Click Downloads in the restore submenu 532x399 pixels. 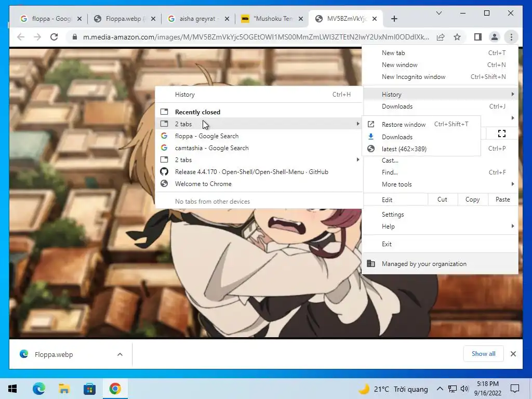(x=421, y=137)
